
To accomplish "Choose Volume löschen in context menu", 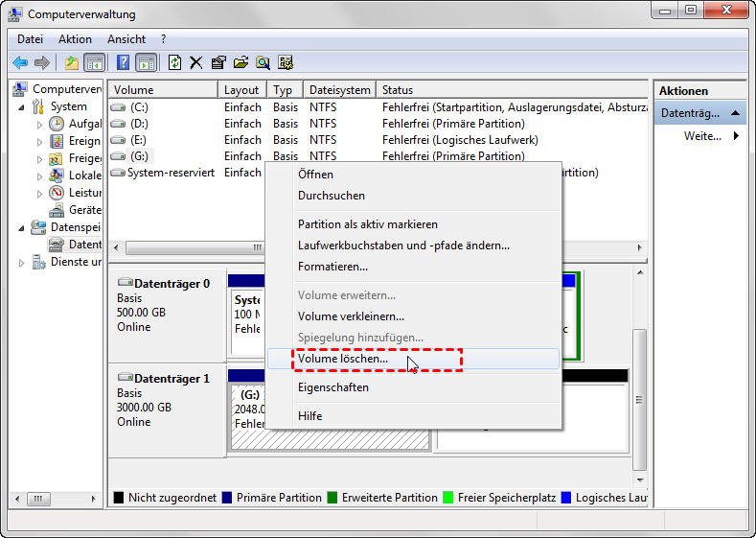I will click(x=414, y=359).
